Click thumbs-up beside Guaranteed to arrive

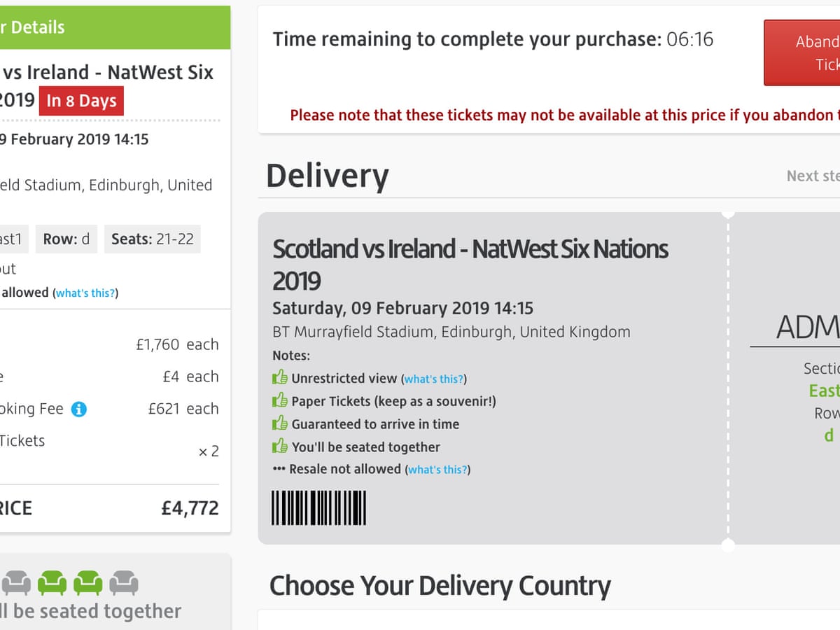click(280, 423)
